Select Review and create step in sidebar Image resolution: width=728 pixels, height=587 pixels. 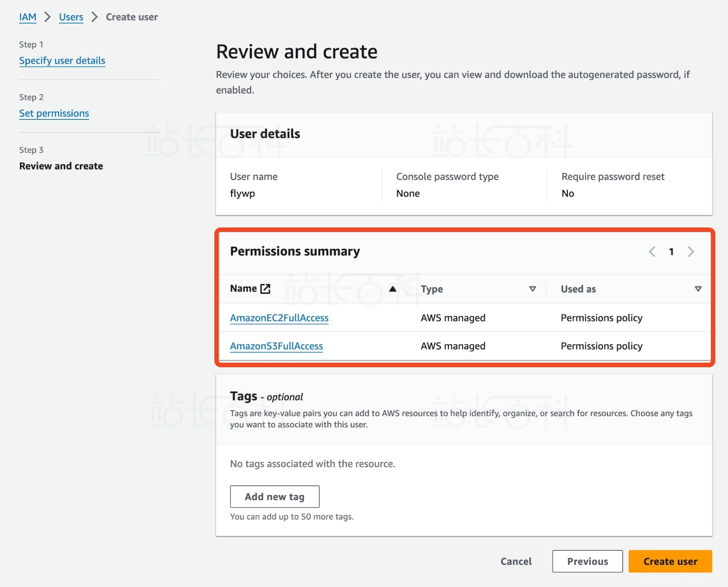61,166
